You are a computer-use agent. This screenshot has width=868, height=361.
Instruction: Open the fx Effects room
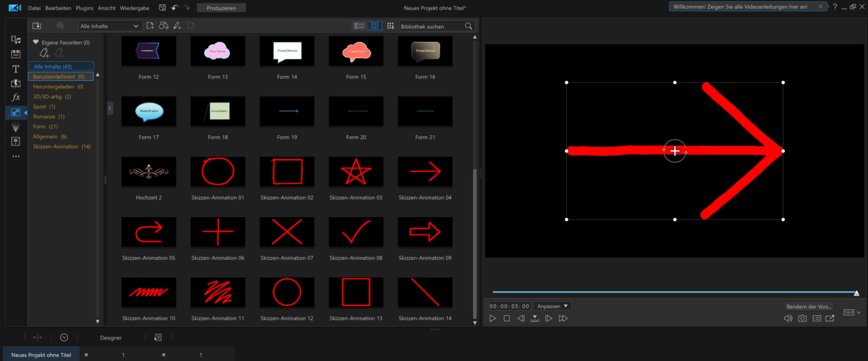click(16, 98)
